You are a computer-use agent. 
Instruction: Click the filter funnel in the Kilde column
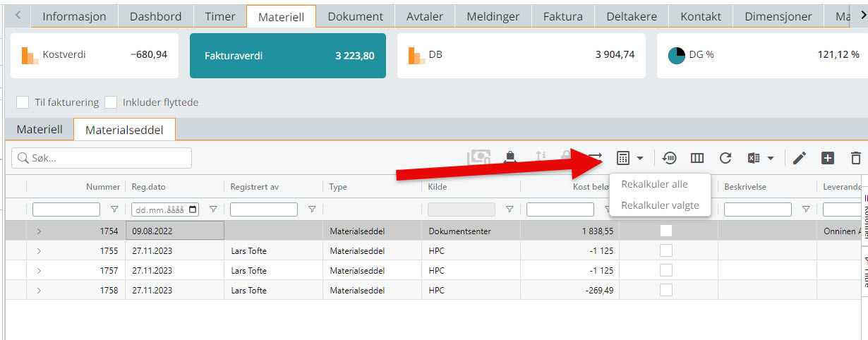pyautogui.click(x=510, y=210)
